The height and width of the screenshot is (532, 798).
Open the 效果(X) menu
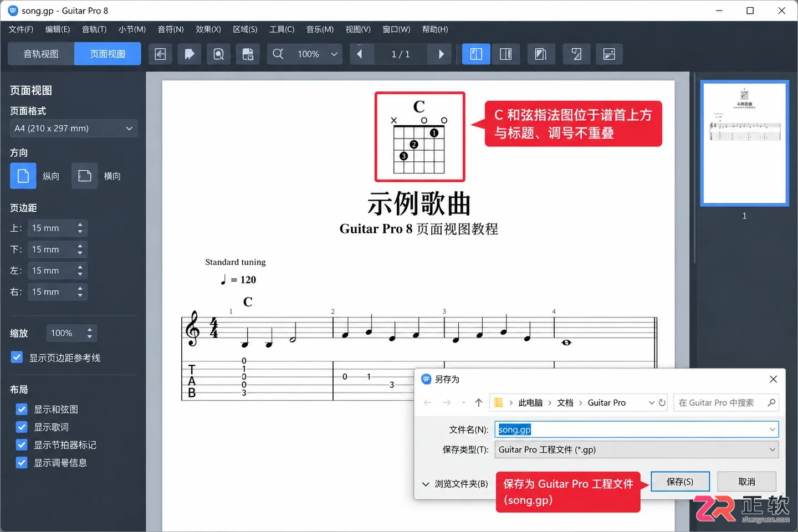[208, 29]
